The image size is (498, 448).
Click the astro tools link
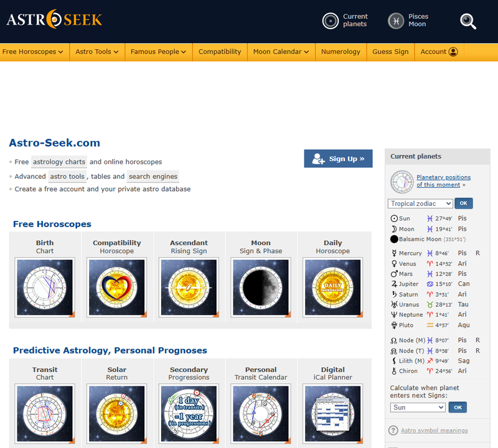(67, 177)
